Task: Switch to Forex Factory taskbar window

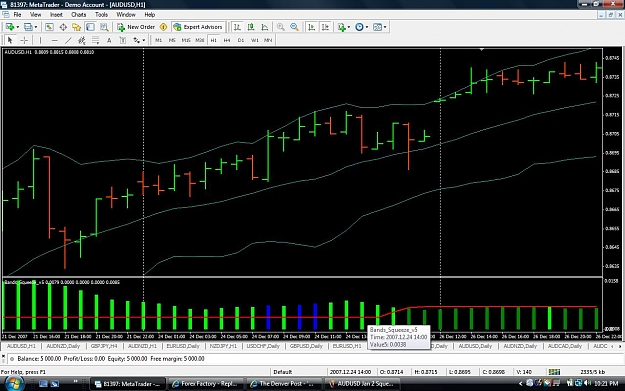Action: point(205,383)
